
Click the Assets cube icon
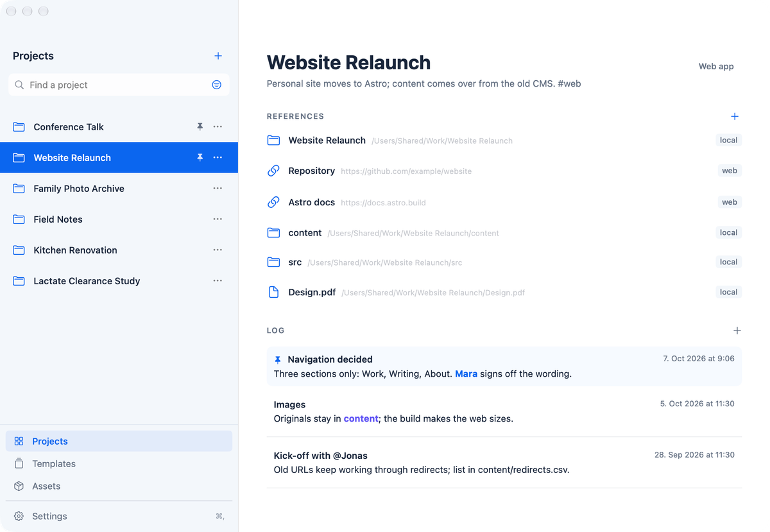[x=19, y=486]
